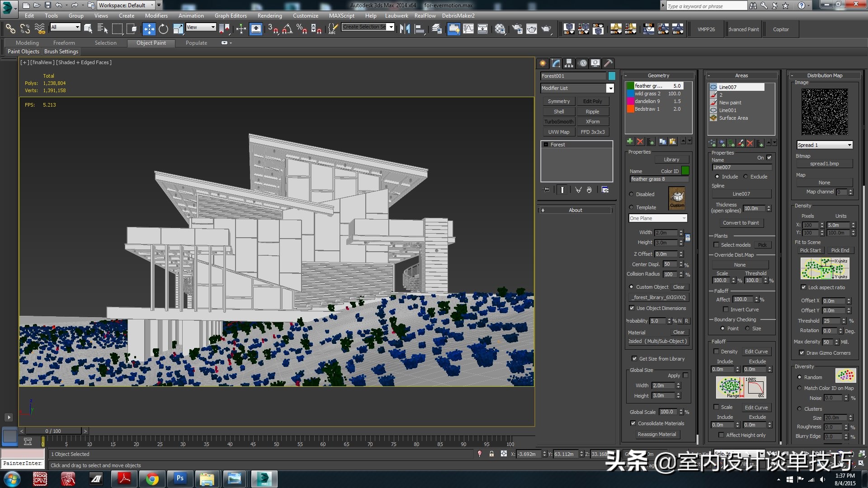This screenshot has width=868, height=488.
Task: Open the Modify command panel tab
Action: (556, 63)
